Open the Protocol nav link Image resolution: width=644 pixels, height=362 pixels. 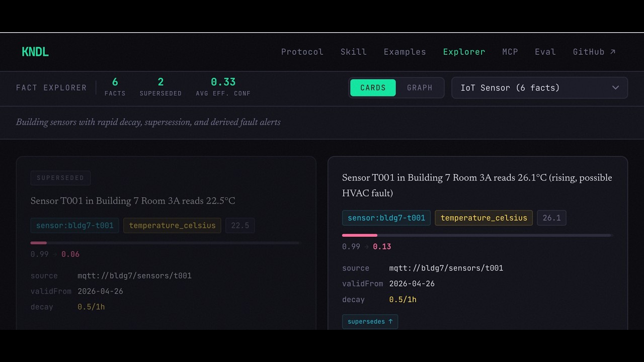click(x=302, y=52)
